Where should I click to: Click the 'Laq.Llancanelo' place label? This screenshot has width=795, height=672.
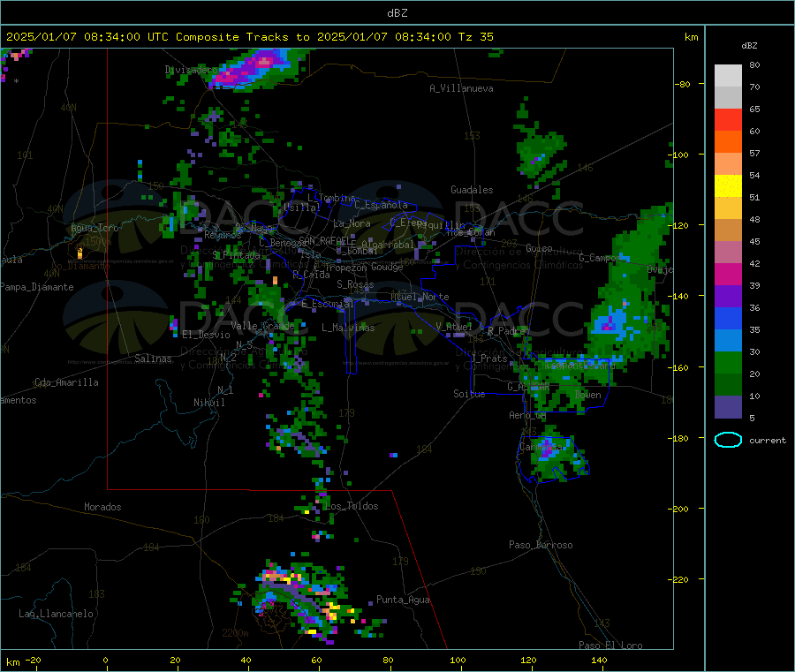coord(57,614)
